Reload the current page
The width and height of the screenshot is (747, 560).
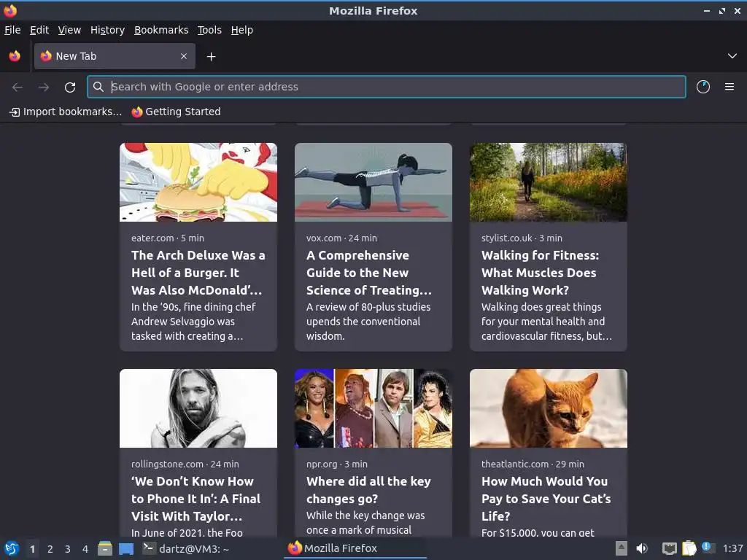pos(70,87)
